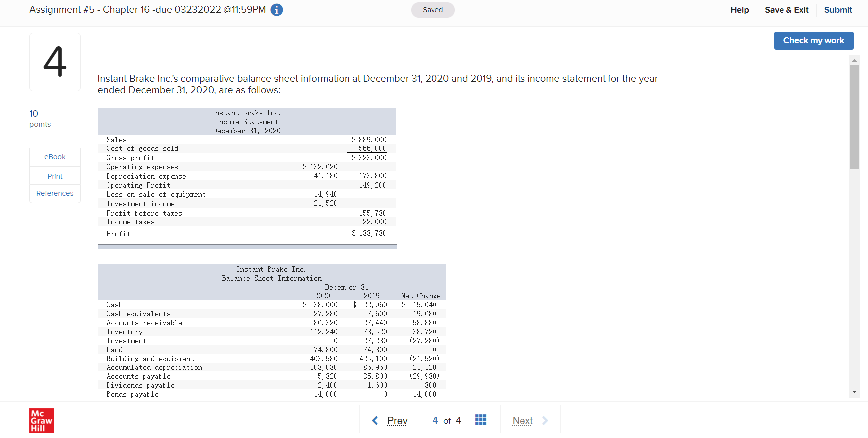
Task: Click Save & Exit
Action: pyautogui.click(x=786, y=10)
